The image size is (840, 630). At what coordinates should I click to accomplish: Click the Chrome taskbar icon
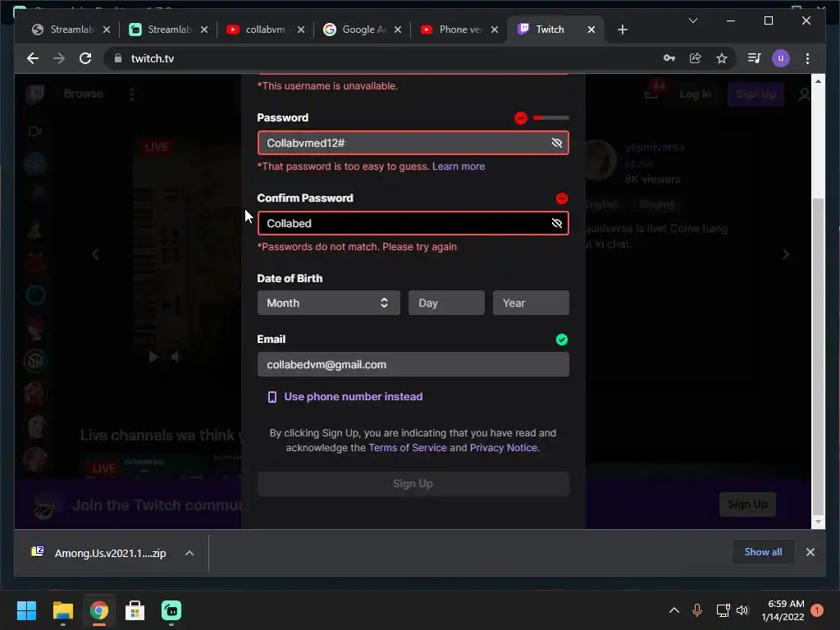pyautogui.click(x=98, y=610)
